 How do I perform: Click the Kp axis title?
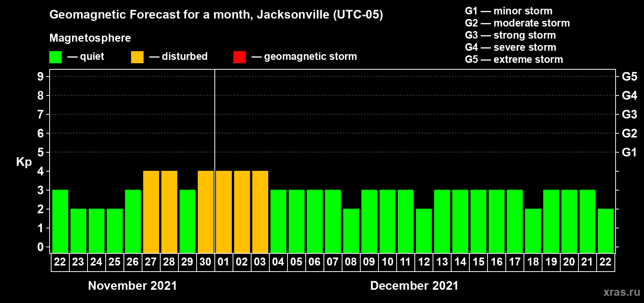click(24, 162)
